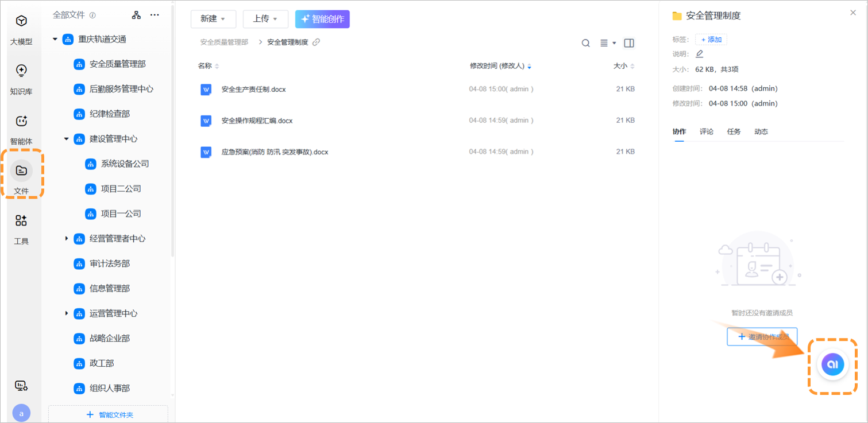
Task: Click the copy link icon beside 安全管理制度
Action: [x=316, y=42]
